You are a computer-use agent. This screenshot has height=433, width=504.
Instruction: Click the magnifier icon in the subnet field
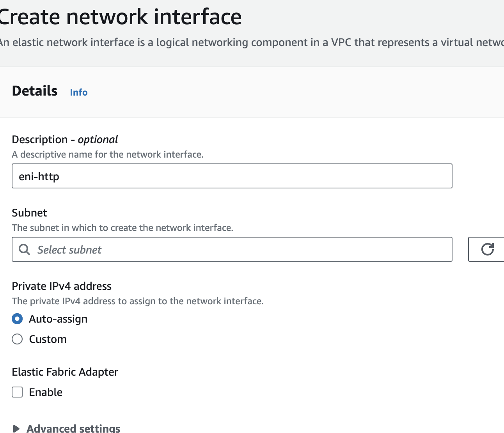pos(25,250)
